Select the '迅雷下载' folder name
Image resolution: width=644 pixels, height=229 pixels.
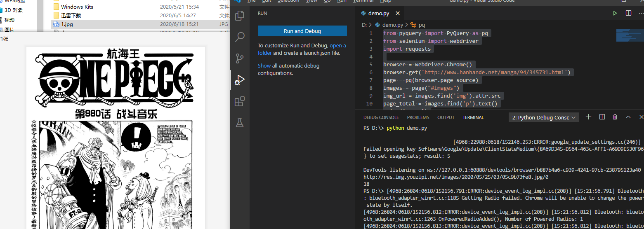(x=71, y=15)
